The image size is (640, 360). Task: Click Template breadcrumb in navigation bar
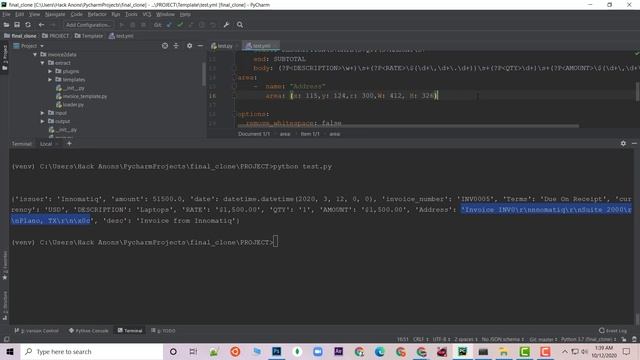[89, 36]
